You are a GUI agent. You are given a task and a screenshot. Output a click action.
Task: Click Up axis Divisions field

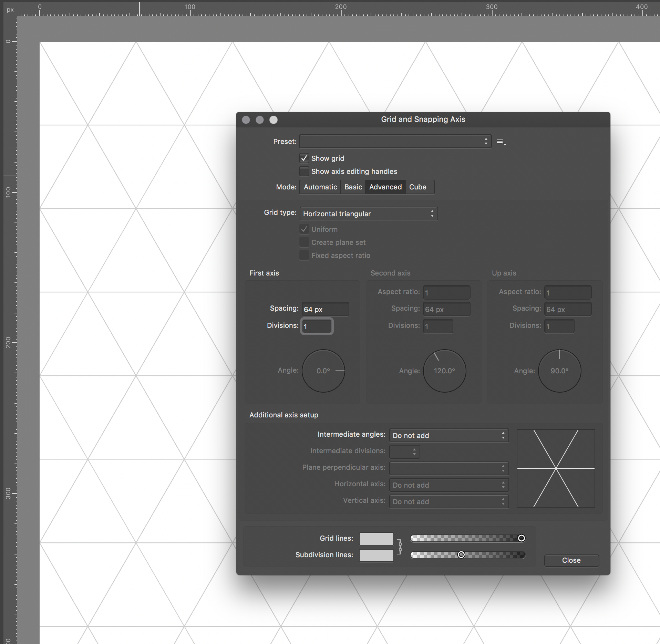coord(559,326)
